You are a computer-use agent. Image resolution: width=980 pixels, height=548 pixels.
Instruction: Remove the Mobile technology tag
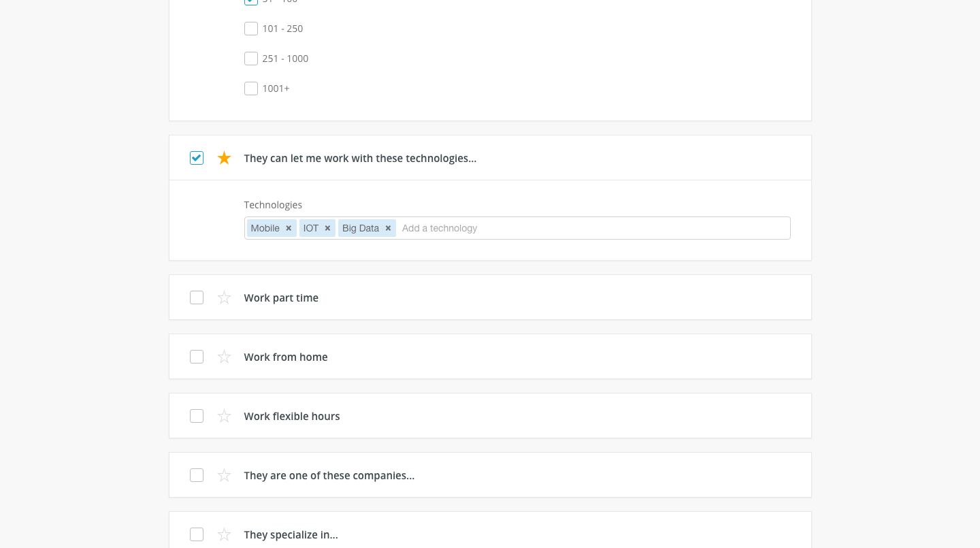tap(289, 228)
